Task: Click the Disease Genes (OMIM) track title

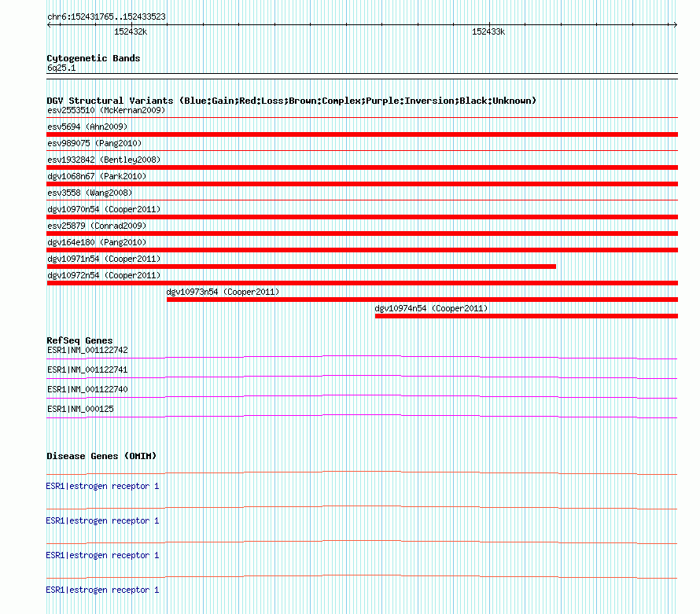Action: click(101, 456)
